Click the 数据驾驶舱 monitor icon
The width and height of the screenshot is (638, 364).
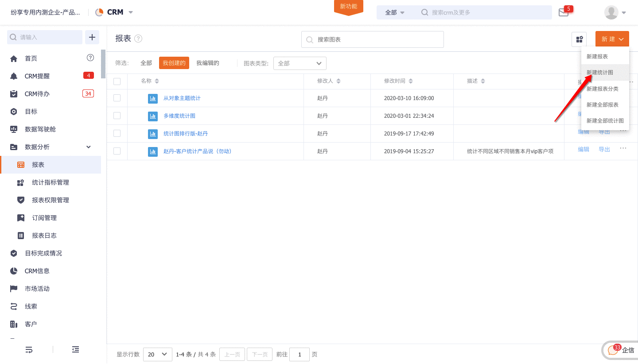click(x=14, y=129)
